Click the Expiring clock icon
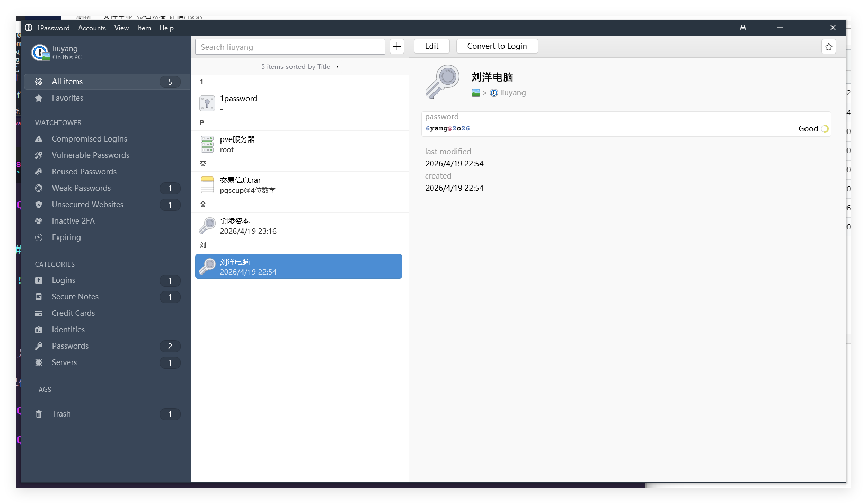Image resolution: width=867 pixels, height=504 pixels. (39, 237)
